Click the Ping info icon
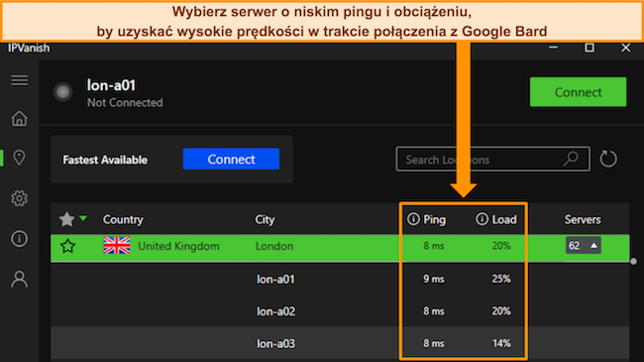644x362 pixels. (x=413, y=219)
